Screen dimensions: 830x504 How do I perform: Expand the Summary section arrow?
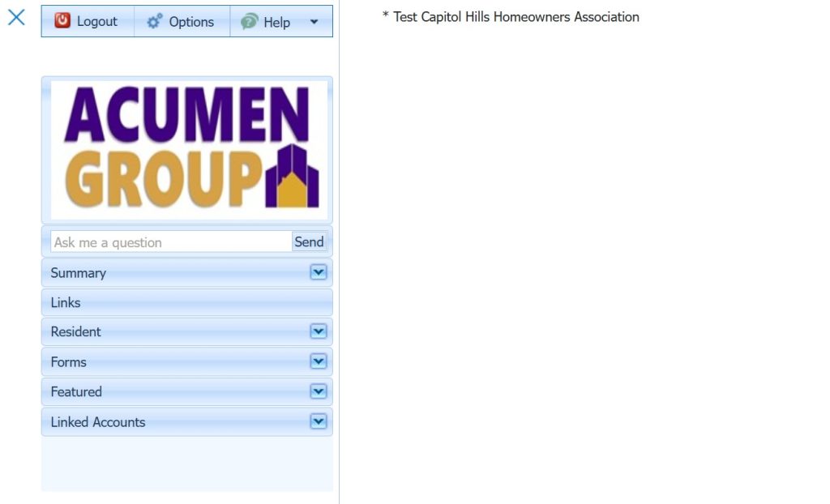coord(318,272)
